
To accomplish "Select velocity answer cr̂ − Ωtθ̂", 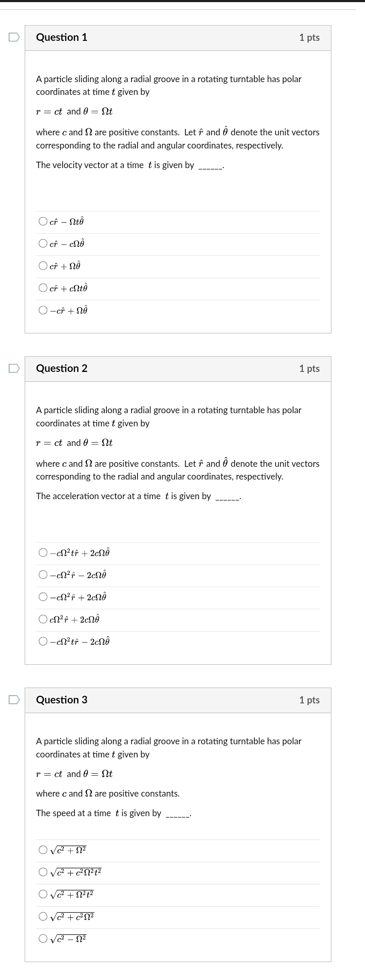I will pyautogui.click(x=43, y=221).
